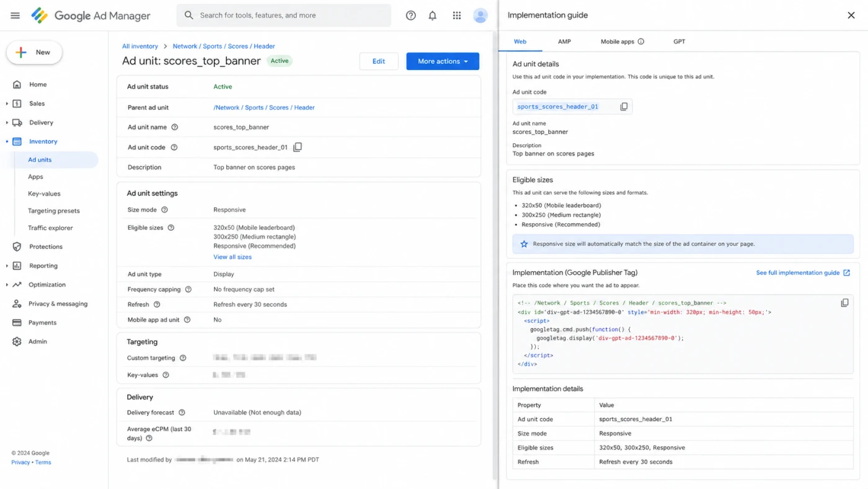This screenshot has width=868, height=489.
Task: Click help icon next to Mobile app ad unit
Action: [187, 320]
